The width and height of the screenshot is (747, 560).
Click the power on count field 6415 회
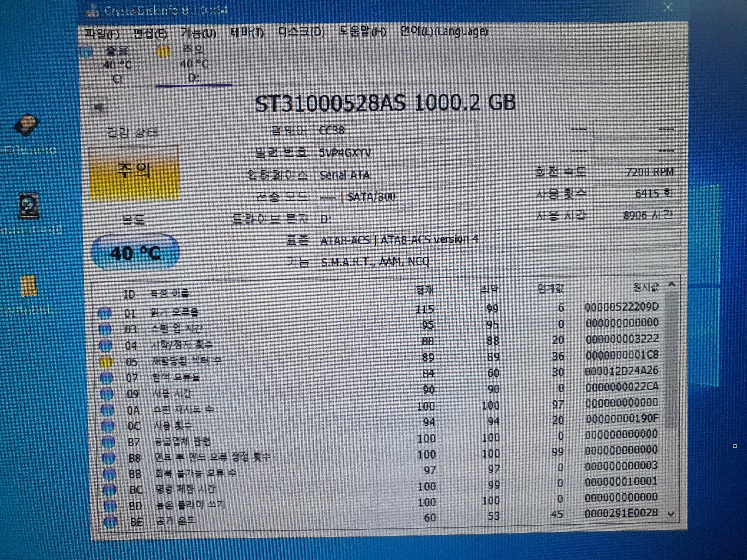point(636,193)
